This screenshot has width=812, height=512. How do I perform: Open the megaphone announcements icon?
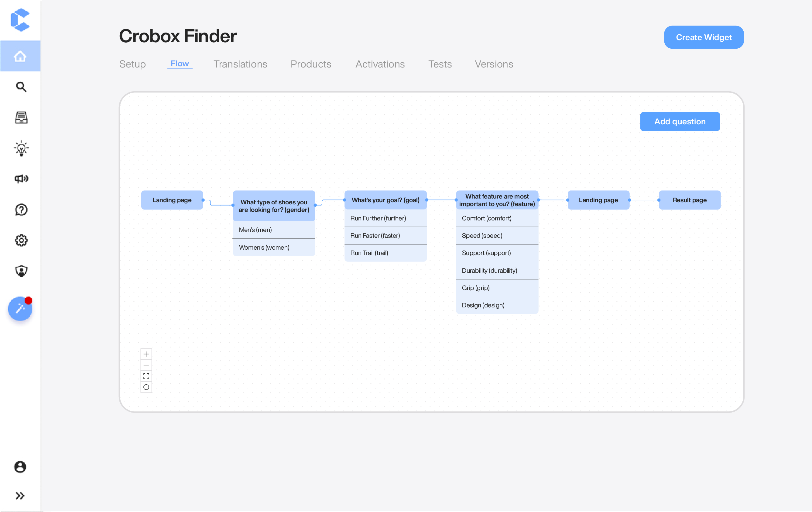coord(21,179)
